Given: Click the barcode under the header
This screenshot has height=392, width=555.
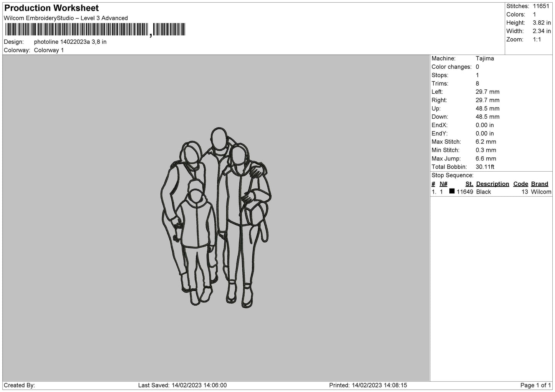Looking at the screenshot, I should 95,30.
